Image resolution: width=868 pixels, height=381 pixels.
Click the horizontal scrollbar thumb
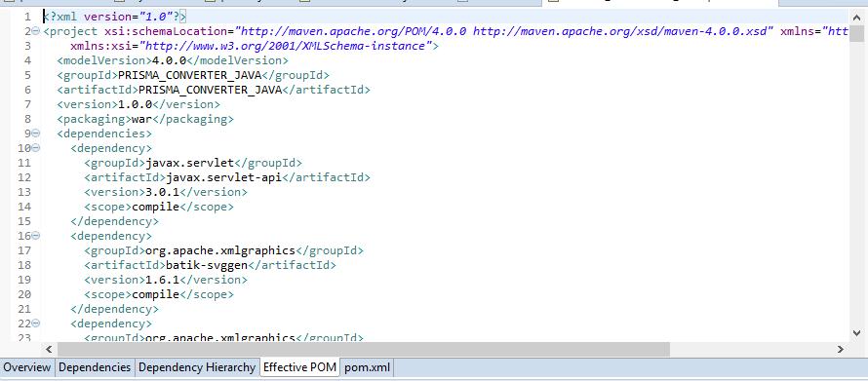[363, 349]
